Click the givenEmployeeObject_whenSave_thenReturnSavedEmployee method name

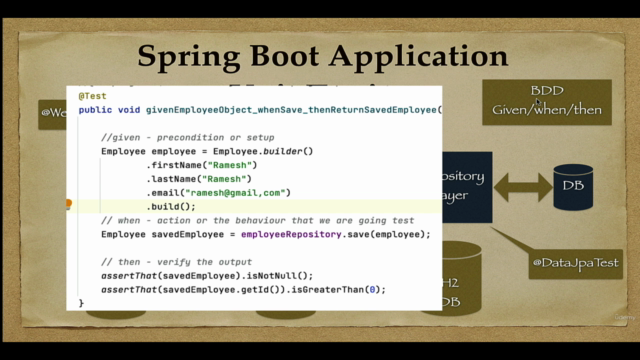(x=291, y=110)
